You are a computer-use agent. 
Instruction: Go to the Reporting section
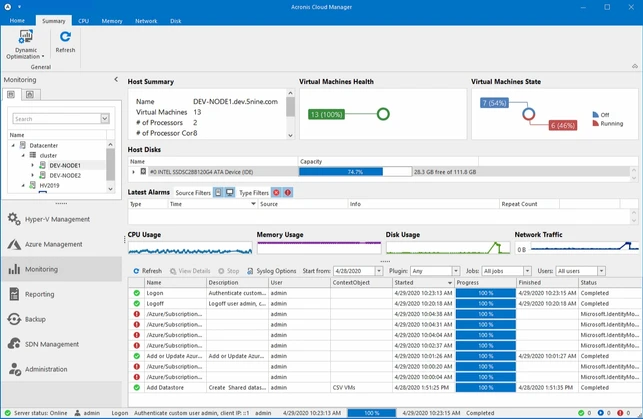pyautogui.click(x=62, y=294)
